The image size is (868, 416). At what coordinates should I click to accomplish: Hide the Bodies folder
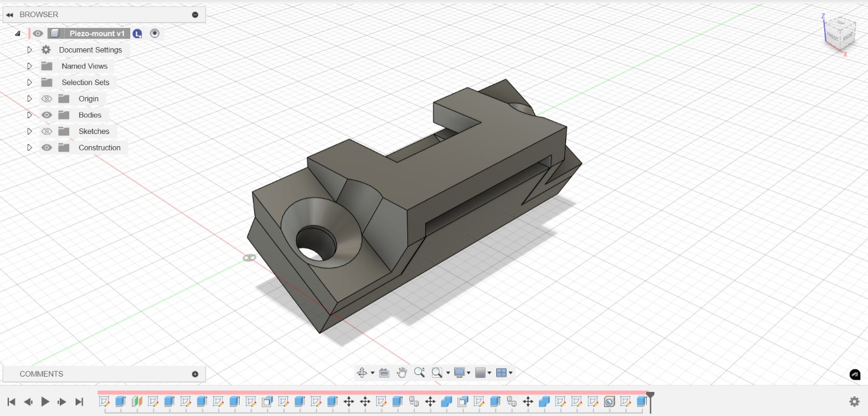(x=46, y=115)
